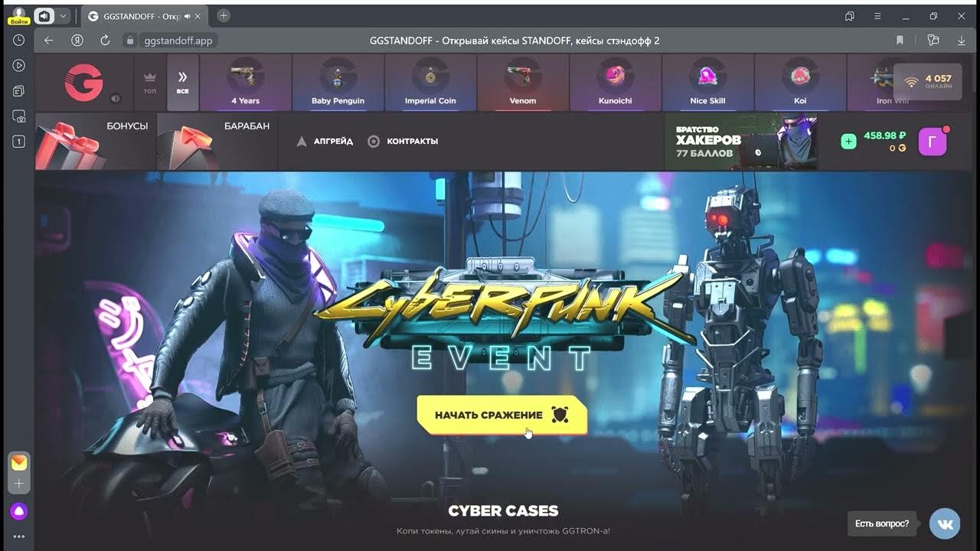Open the Baby Penguin drop card
980x551 pixels.
point(338,83)
